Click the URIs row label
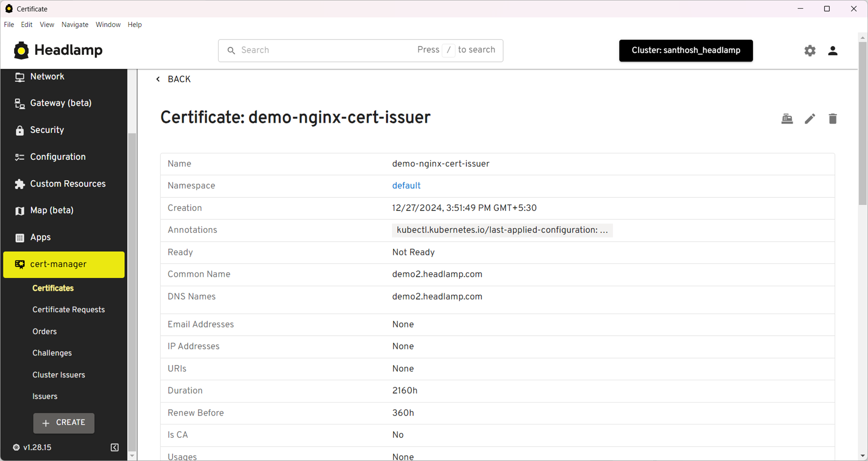This screenshot has height=461, width=868. (x=176, y=369)
